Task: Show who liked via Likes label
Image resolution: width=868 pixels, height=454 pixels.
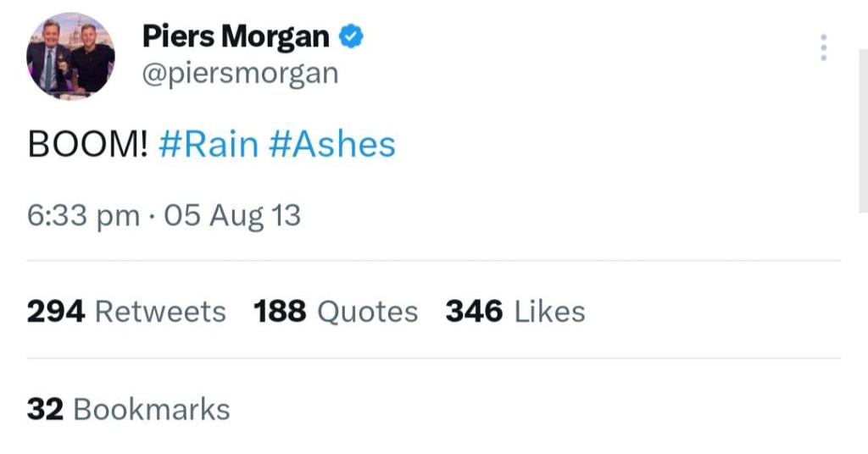Action: [549, 312]
